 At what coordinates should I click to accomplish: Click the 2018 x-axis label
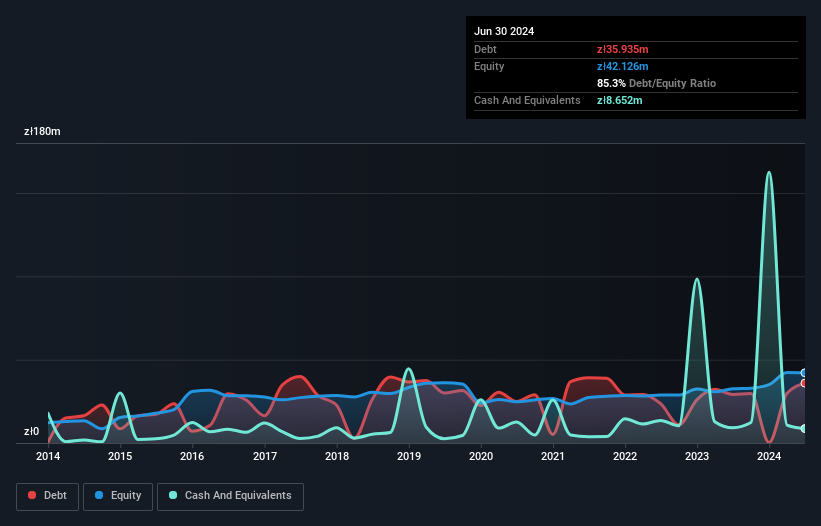pyautogui.click(x=337, y=456)
